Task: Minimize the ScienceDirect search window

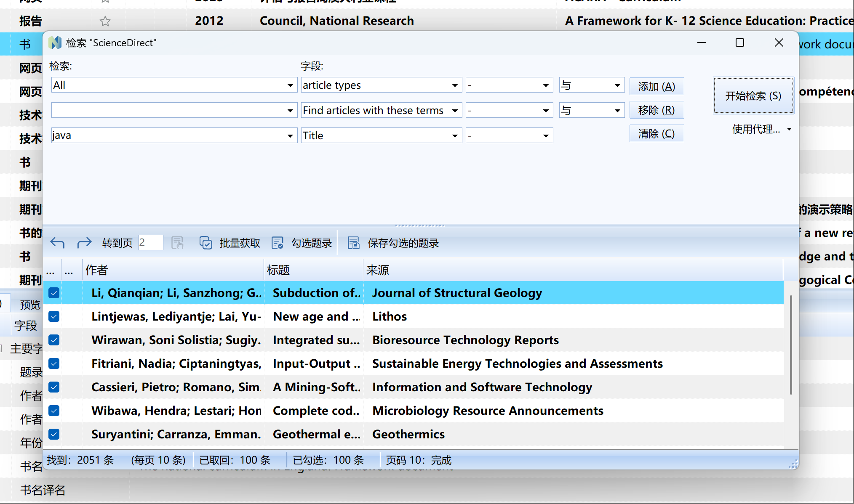Action: (x=702, y=42)
